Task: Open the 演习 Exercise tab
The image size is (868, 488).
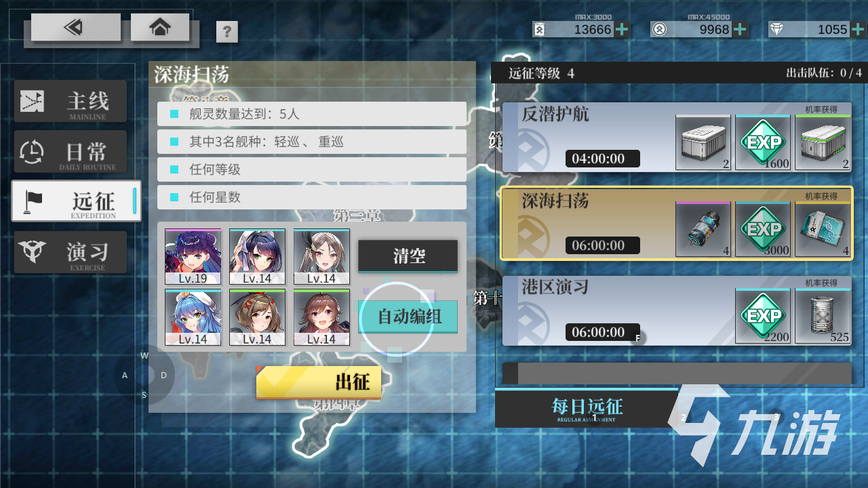Action: (71, 252)
